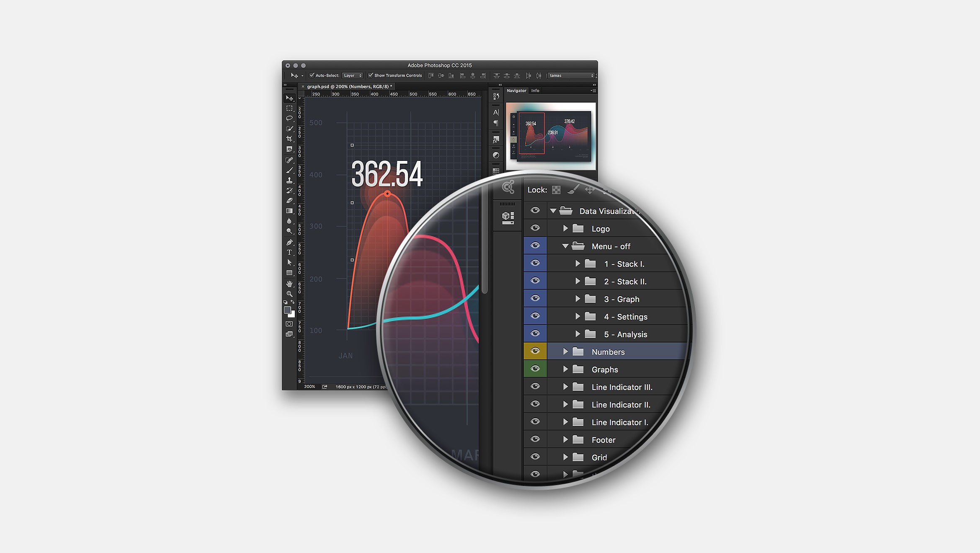980x553 pixels.
Task: Click the Navigator tab
Action: [516, 90]
